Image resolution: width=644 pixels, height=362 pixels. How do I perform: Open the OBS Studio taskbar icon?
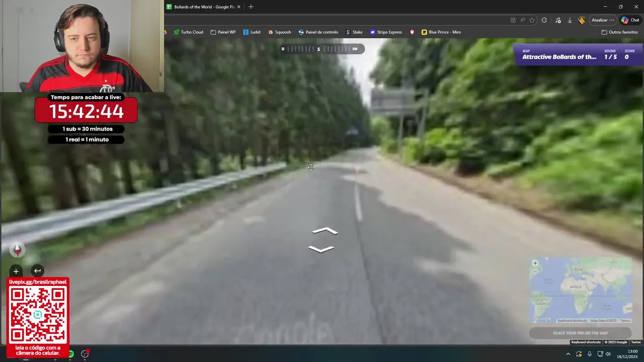(85, 354)
